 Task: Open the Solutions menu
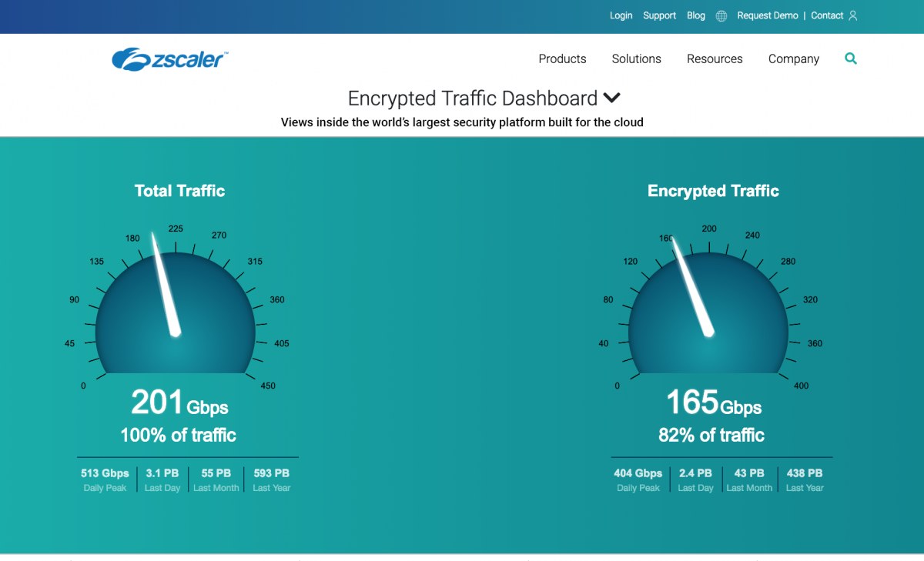point(636,59)
